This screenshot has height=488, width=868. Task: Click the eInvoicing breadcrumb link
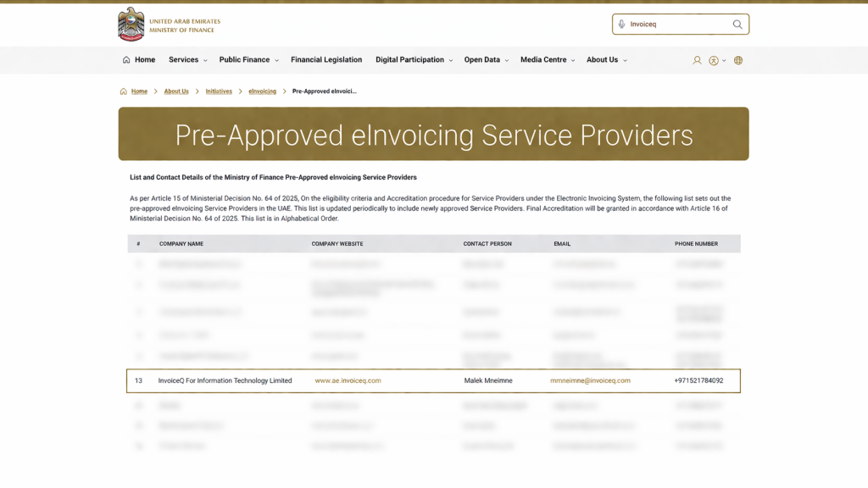click(x=263, y=91)
